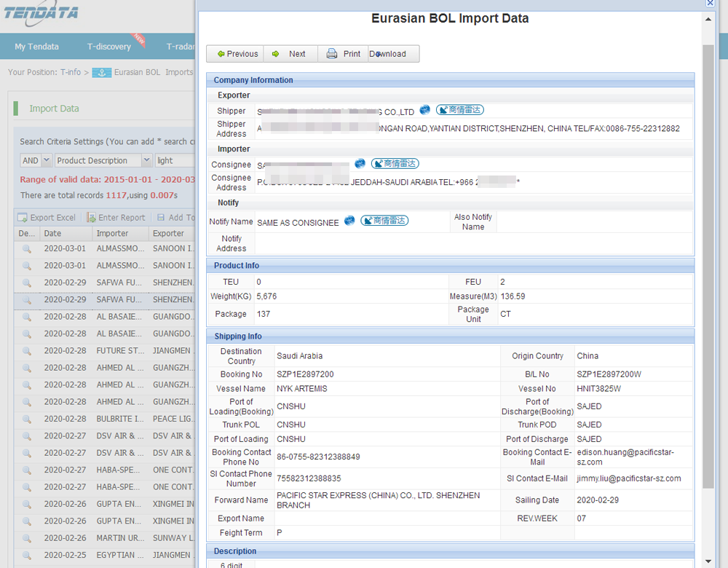Click the 商情雷达 badge in the Shipper row
Viewport: 728px width, 568px height.
point(459,110)
